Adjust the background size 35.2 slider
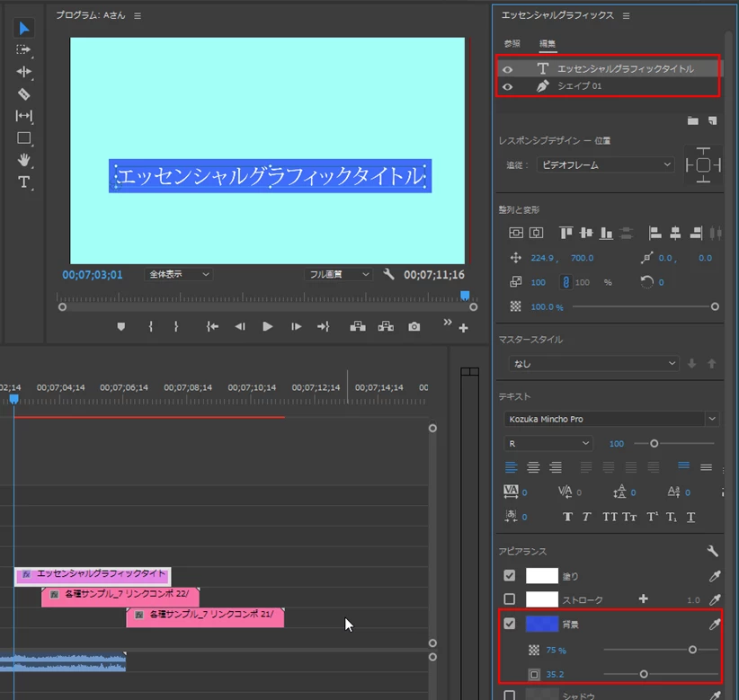The width and height of the screenshot is (739, 700). click(x=644, y=674)
